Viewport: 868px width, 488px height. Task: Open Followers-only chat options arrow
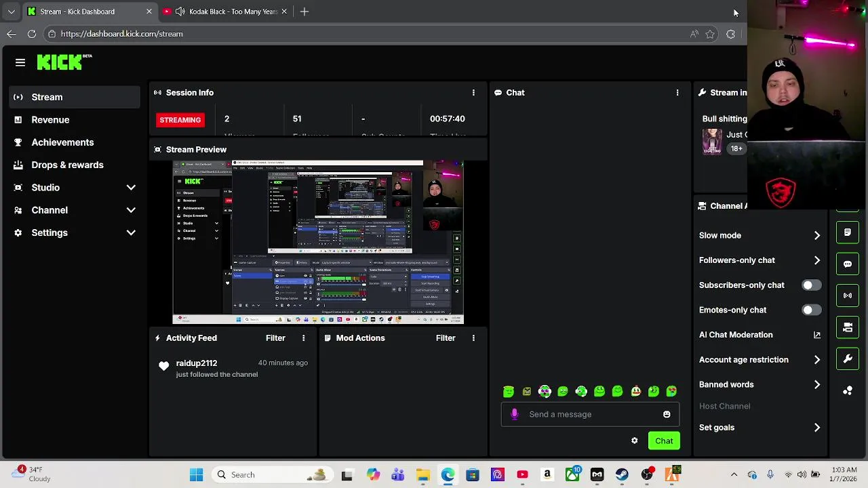pos(816,260)
